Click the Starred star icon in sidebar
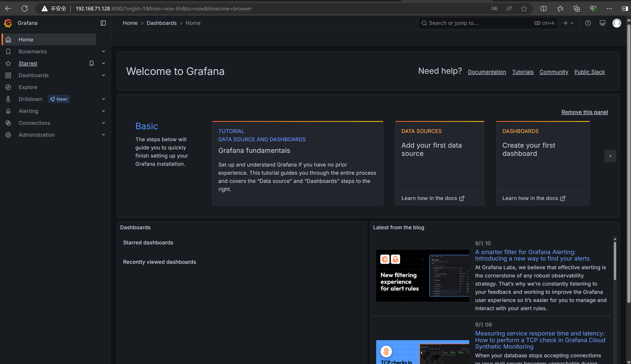Image resolution: width=631 pixels, height=364 pixels. 8,64
